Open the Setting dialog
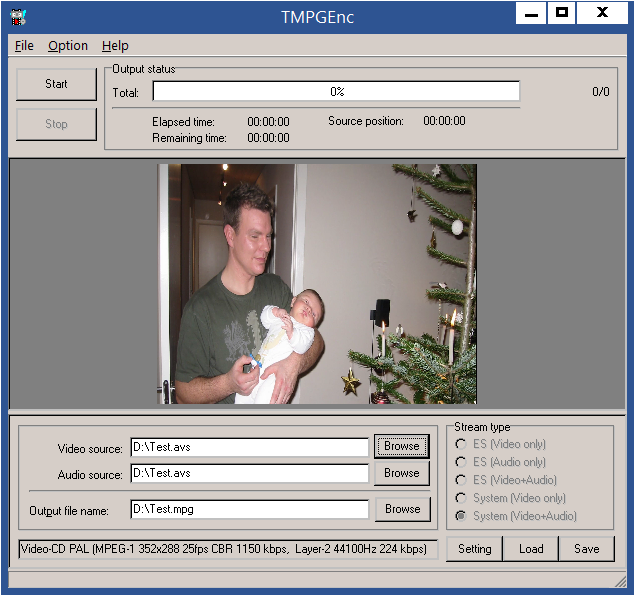Viewport: 635px width, 596px height. 474,549
